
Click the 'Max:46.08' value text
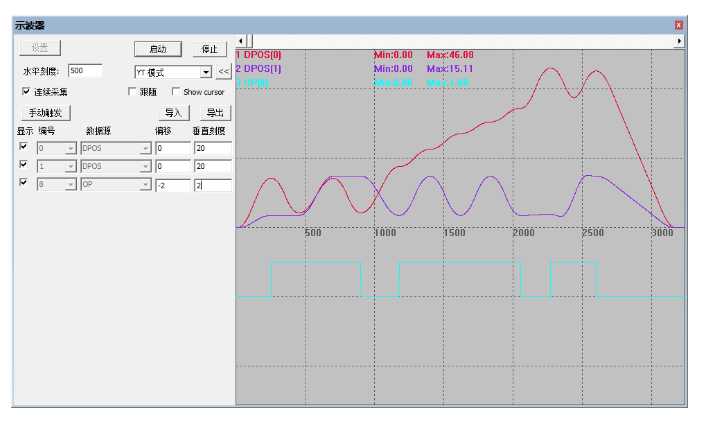click(x=450, y=55)
